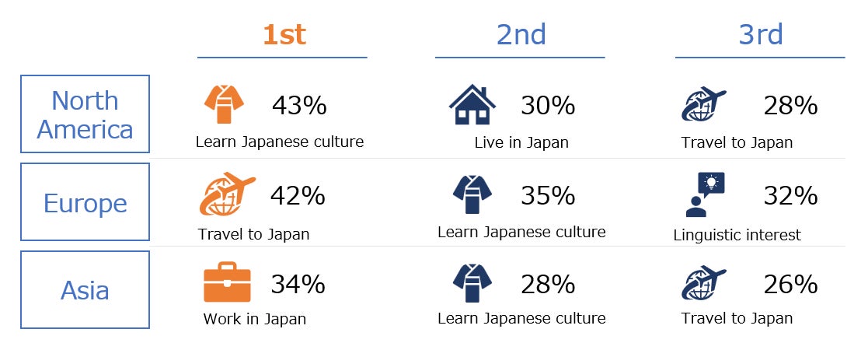Select the 2nd column header
Image resolution: width=868 pixels, height=357 pixels.
click(521, 35)
